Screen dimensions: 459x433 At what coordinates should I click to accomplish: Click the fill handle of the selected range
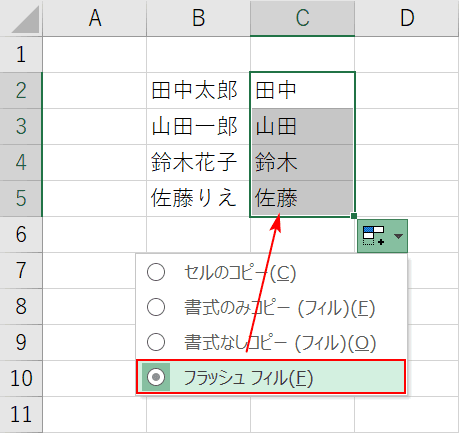354,216
